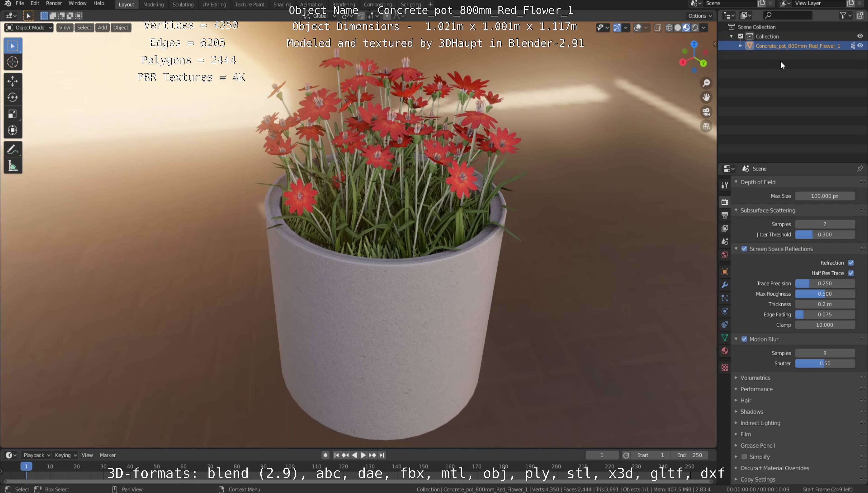Switch to the Texture Paint workspace tab

point(249,4)
